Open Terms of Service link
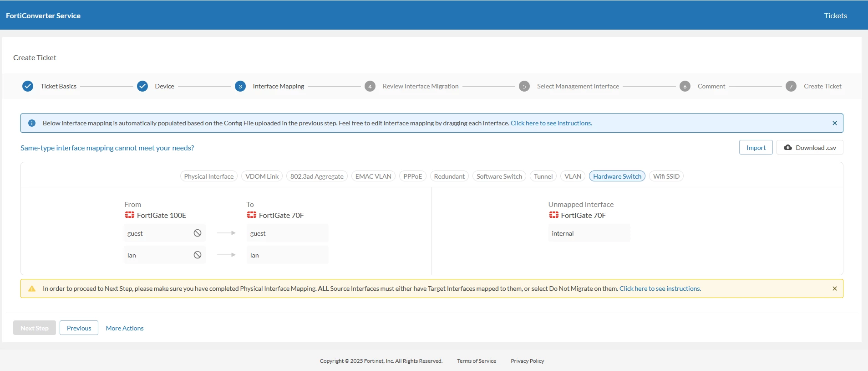This screenshot has height=371, width=868. pos(477,361)
